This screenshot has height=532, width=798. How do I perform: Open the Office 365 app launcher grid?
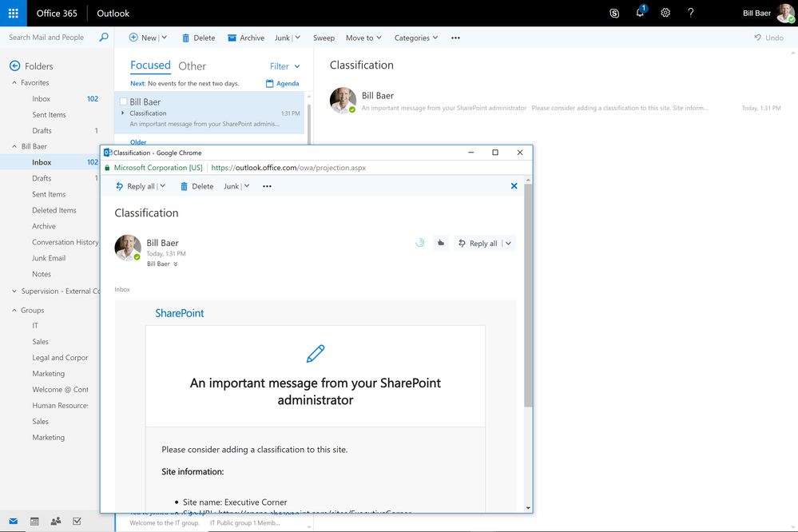[x=14, y=14]
